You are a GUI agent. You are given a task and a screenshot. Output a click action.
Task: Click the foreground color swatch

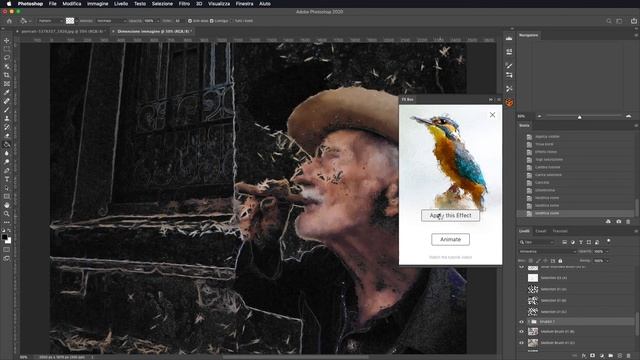4,237
